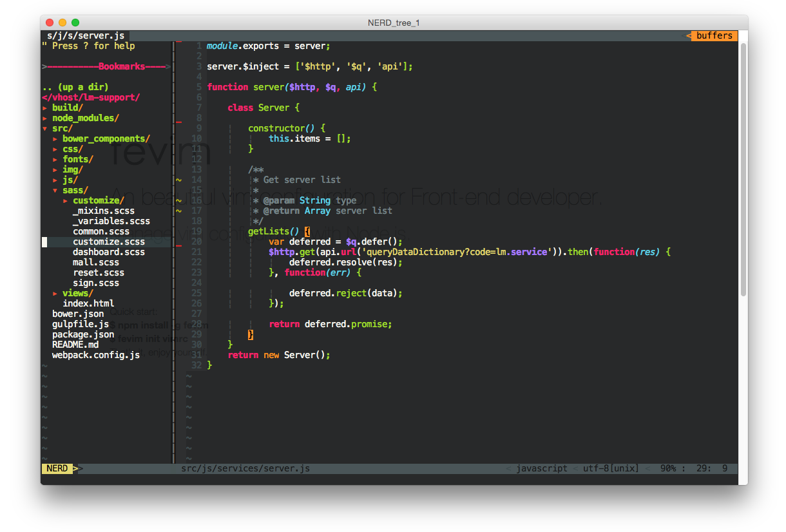This screenshot has height=532, width=786.
Task: Expand the build/ folder arrow
Action: (x=45, y=108)
